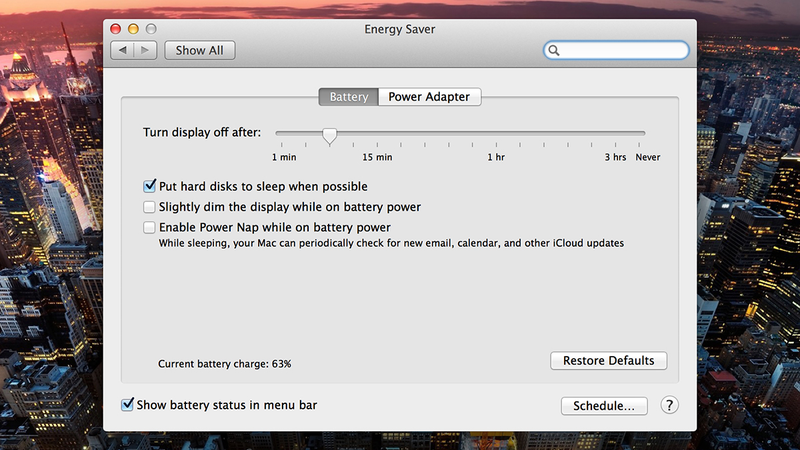
Task: Open help with the question mark button
Action: (669, 405)
